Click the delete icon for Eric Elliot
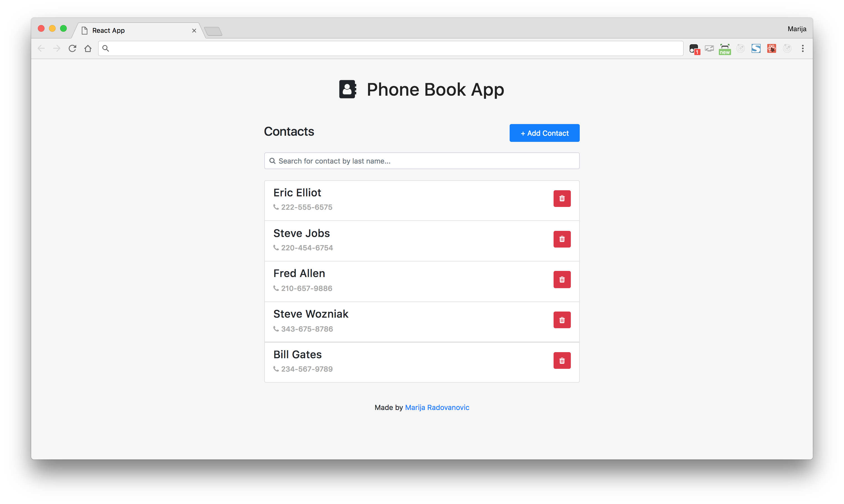844x504 pixels. [x=561, y=198]
